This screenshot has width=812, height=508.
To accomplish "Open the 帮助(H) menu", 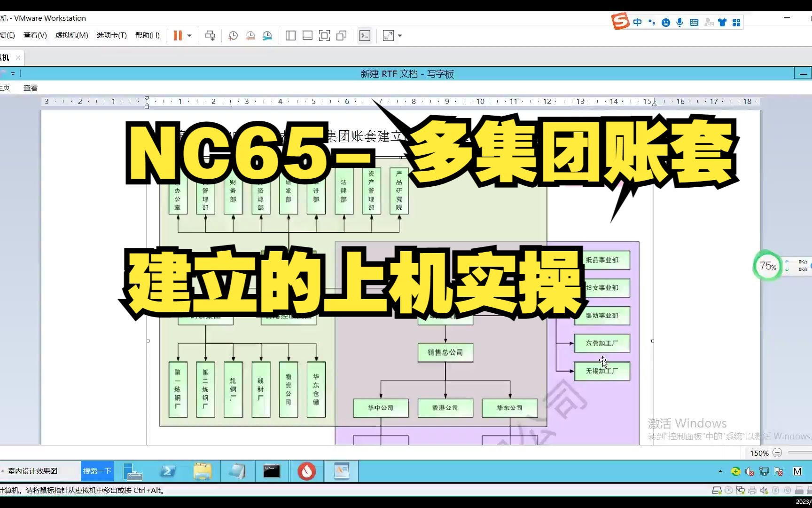I will click(148, 35).
